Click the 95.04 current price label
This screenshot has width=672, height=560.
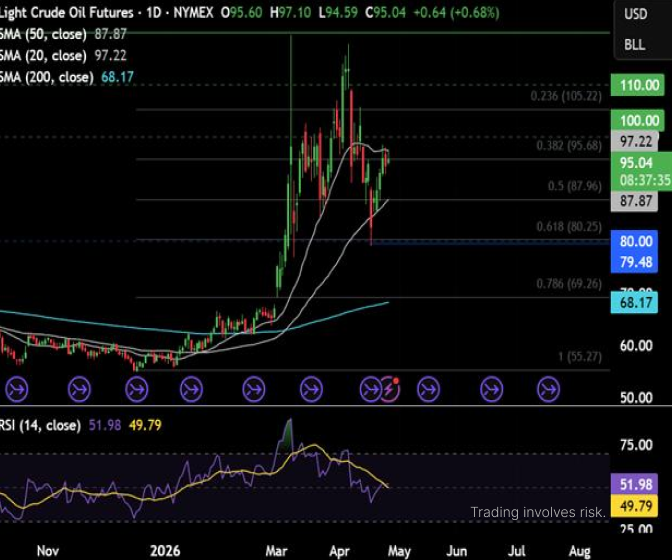click(636, 162)
